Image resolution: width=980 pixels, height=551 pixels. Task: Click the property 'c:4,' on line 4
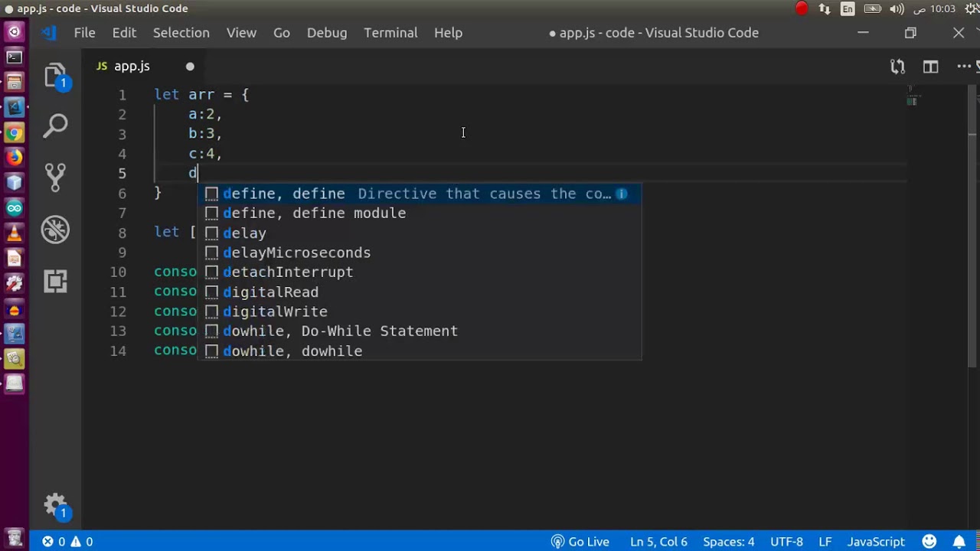(205, 154)
